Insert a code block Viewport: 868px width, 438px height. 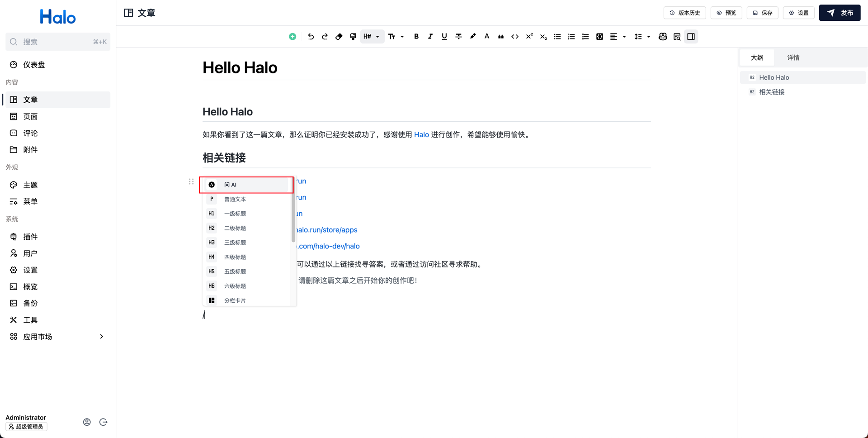tap(599, 37)
